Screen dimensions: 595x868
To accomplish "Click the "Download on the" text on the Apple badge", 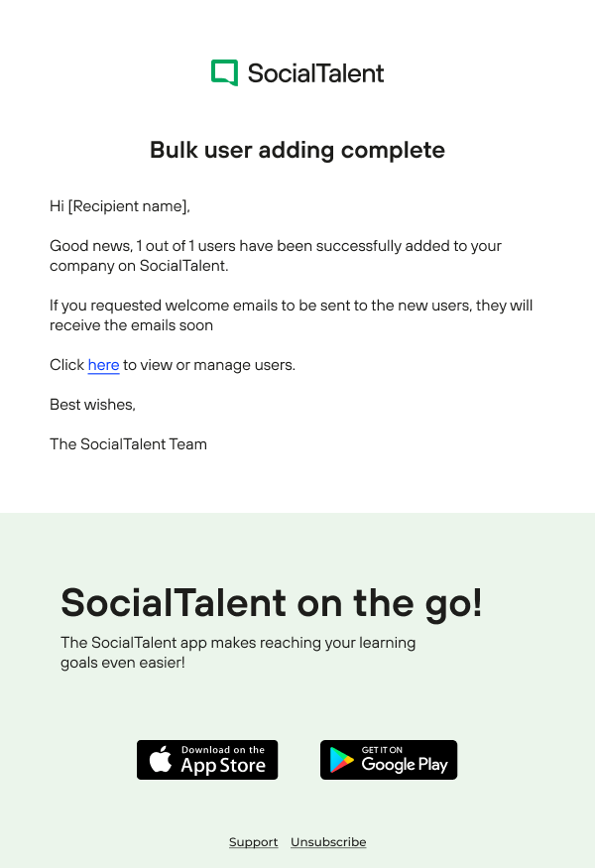I will pos(223,750).
